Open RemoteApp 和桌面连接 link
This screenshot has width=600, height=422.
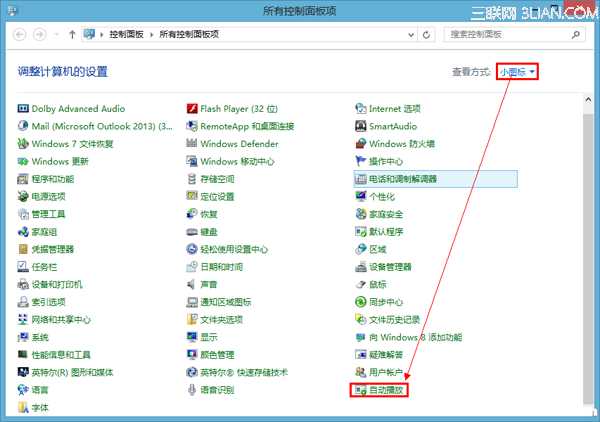(x=247, y=126)
